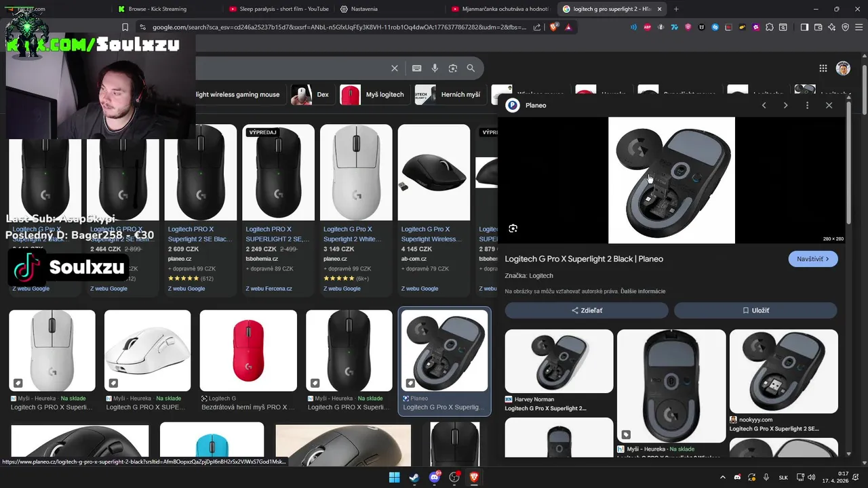Screen dimensions: 868x488
Task: Switch to Sleep paralysis YouTube tab
Action: point(278,9)
